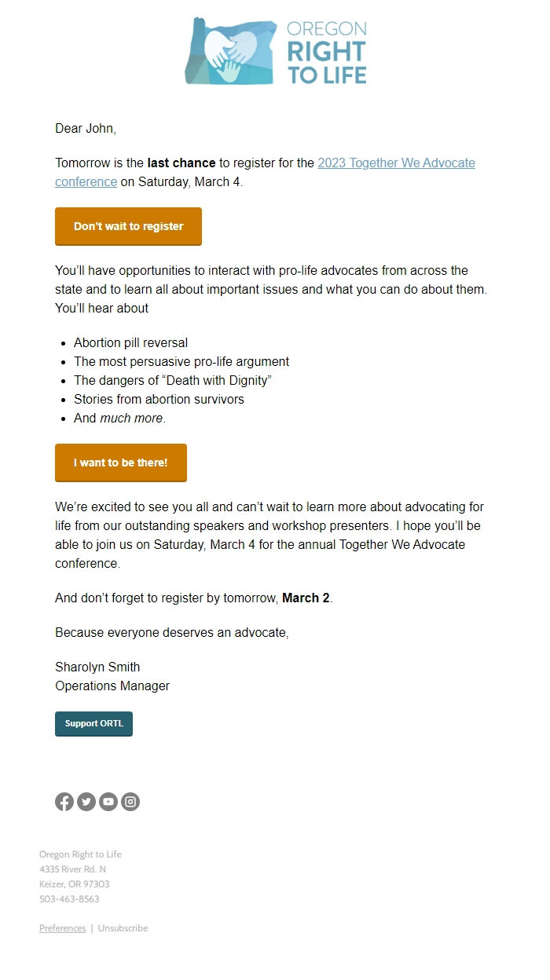550x980 pixels.
Task: Click the 'Abortion pill reversal' bullet item
Action: (130, 342)
